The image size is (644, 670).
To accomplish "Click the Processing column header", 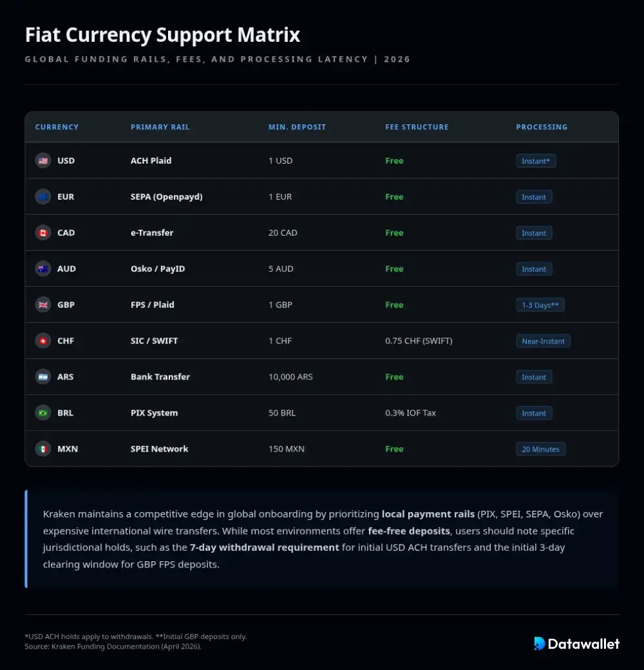I will pyautogui.click(x=542, y=127).
